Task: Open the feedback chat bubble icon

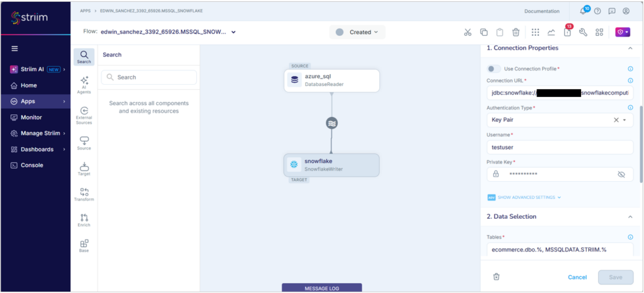Action: pyautogui.click(x=611, y=11)
